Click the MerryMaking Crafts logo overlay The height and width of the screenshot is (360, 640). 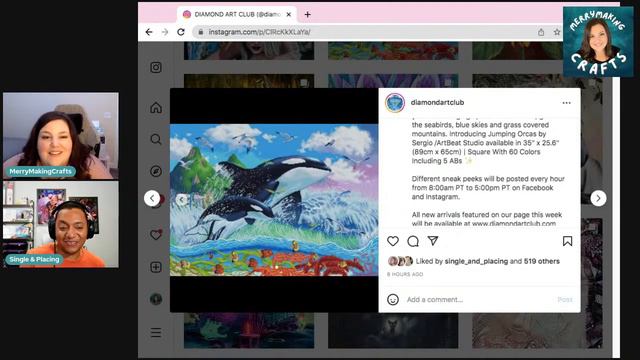pyautogui.click(x=598, y=42)
